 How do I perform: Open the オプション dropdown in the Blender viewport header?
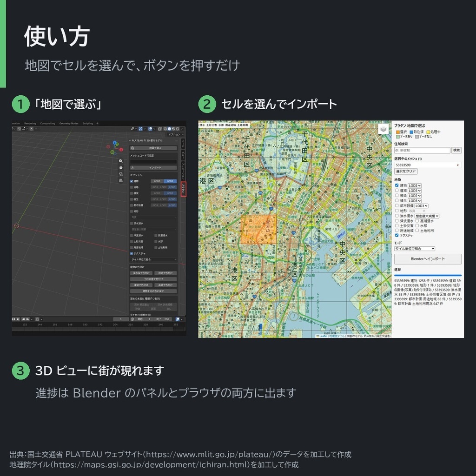tap(176, 134)
